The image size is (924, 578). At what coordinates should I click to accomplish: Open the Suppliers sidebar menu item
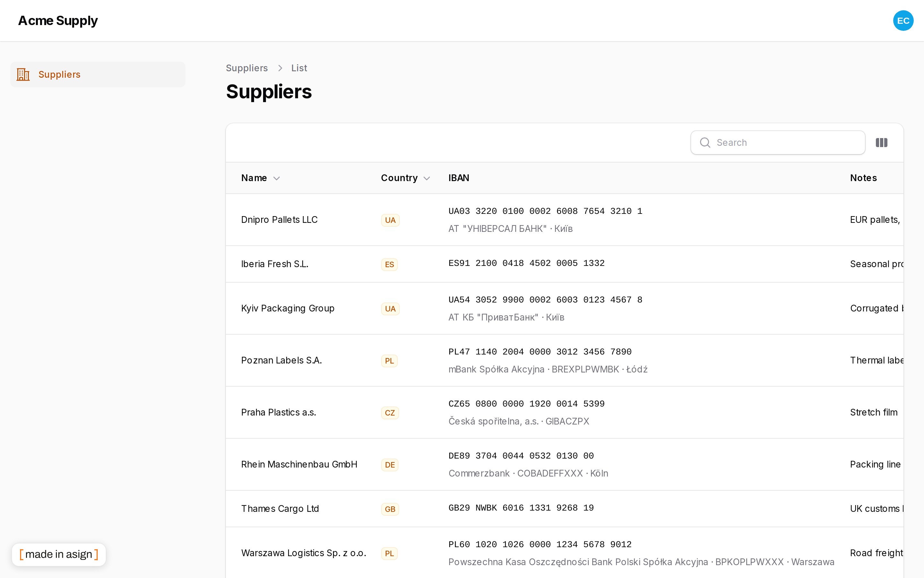(x=98, y=74)
